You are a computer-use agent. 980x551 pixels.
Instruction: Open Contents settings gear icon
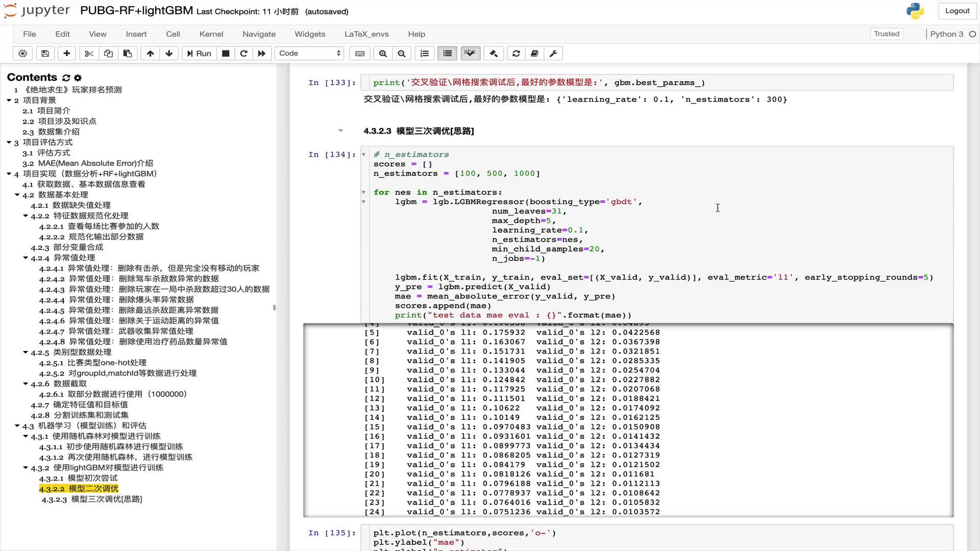pyautogui.click(x=78, y=78)
